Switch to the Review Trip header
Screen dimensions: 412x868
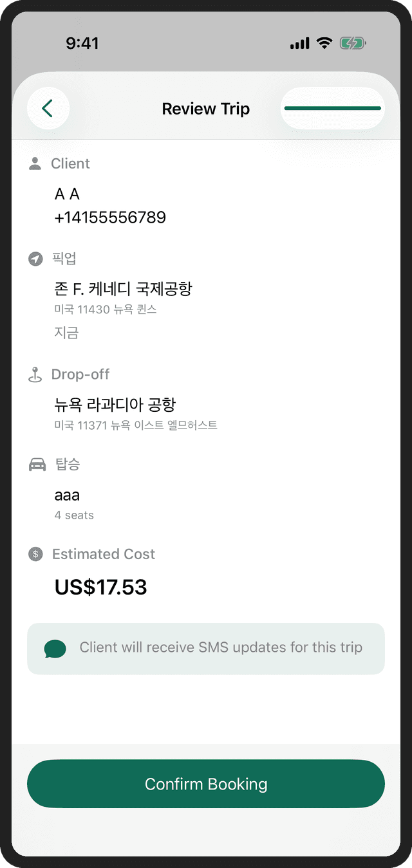point(206,108)
